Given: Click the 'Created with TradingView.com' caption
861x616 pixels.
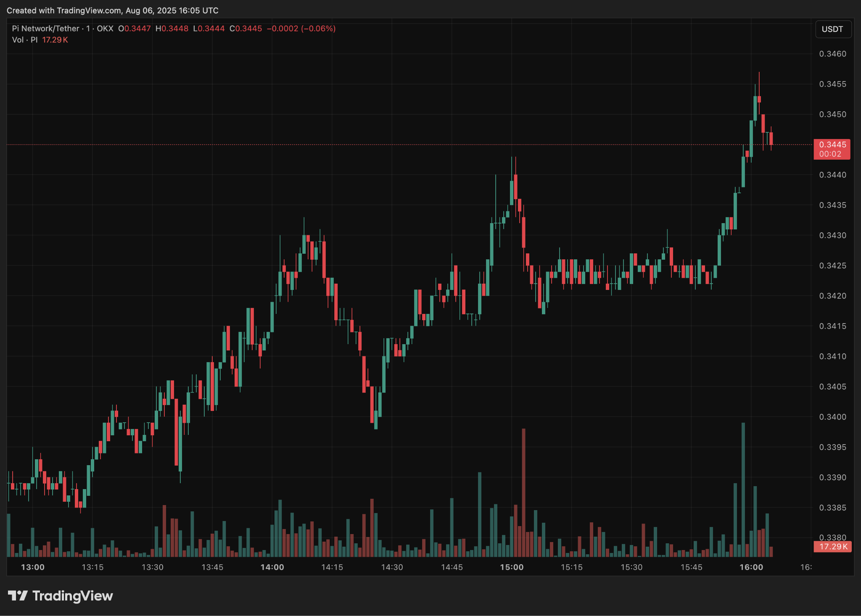Looking at the screenshot, I should 112,11.
